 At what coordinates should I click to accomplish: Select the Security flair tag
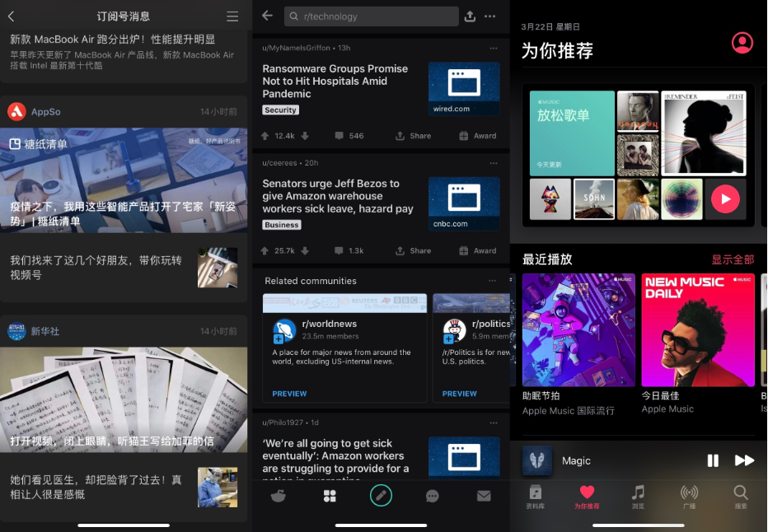tap(281, 110)
